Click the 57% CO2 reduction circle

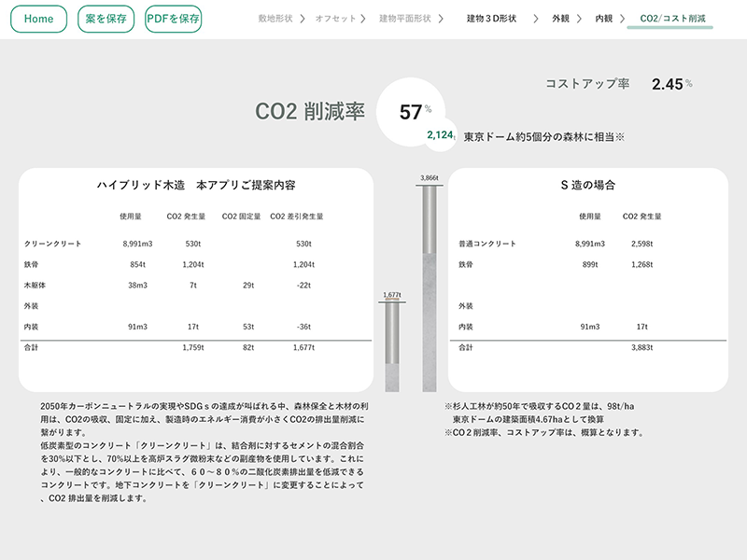click(x=412, y=112)
